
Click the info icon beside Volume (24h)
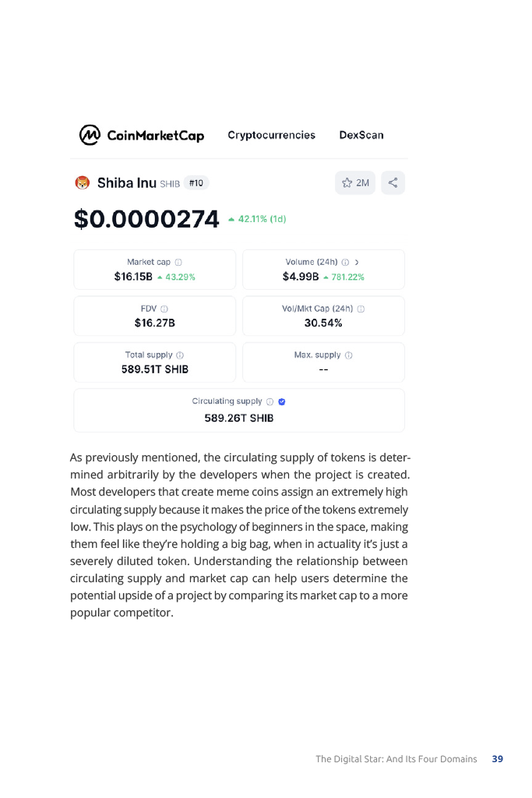[345, 263]
